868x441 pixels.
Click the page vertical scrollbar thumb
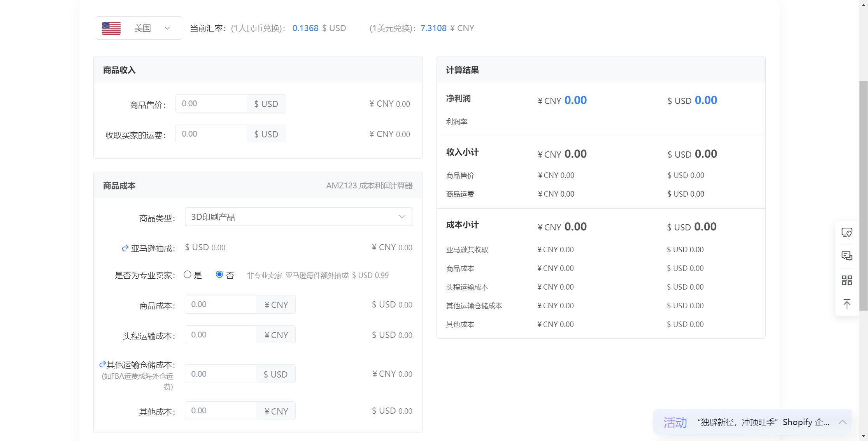pos(863,195)
